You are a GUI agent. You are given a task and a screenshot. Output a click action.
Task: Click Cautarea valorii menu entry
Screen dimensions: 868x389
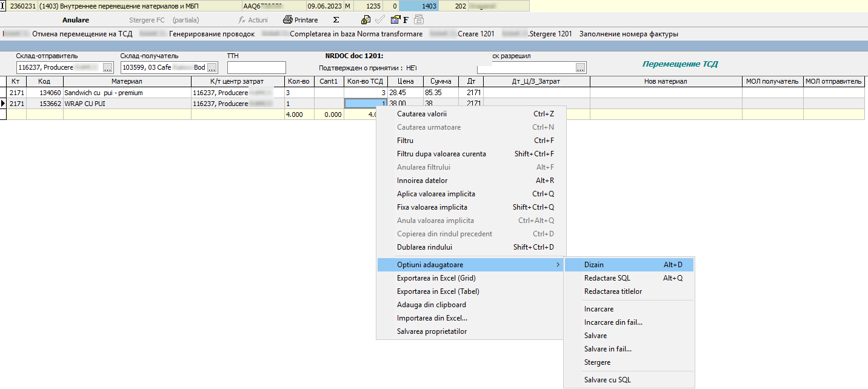471,114
